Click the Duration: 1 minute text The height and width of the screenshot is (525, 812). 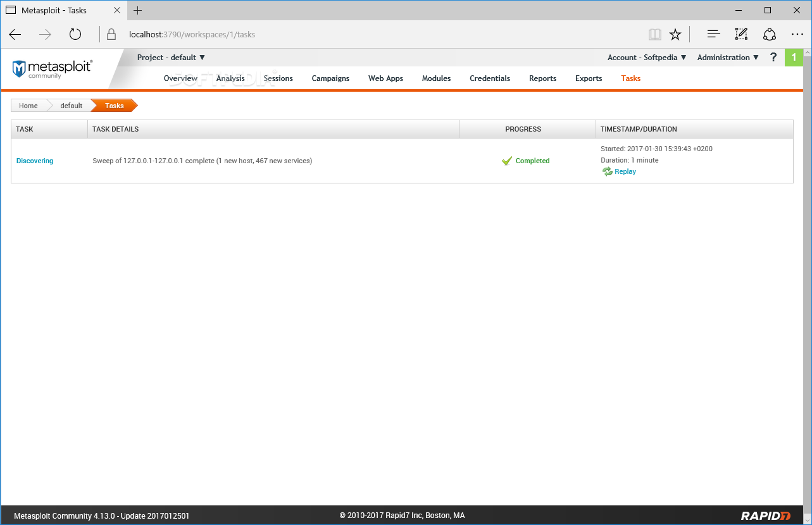point(630,160)
